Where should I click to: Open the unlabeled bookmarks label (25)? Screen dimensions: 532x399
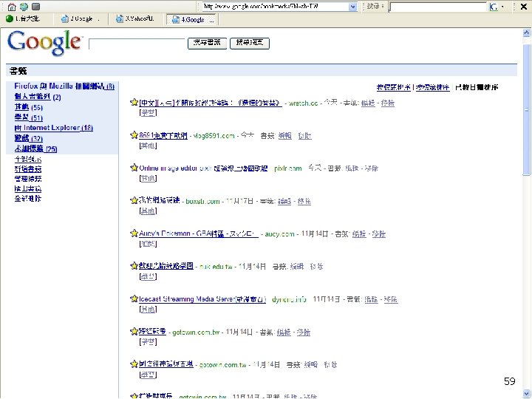(35, 149)
